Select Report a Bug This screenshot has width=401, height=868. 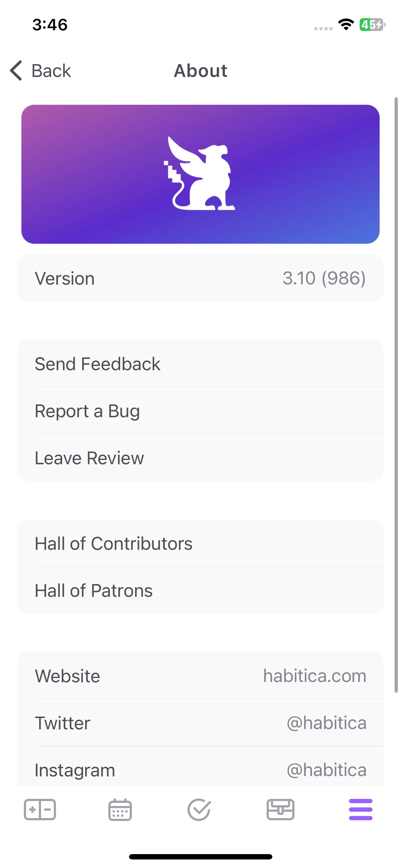[x=200, y=411]
